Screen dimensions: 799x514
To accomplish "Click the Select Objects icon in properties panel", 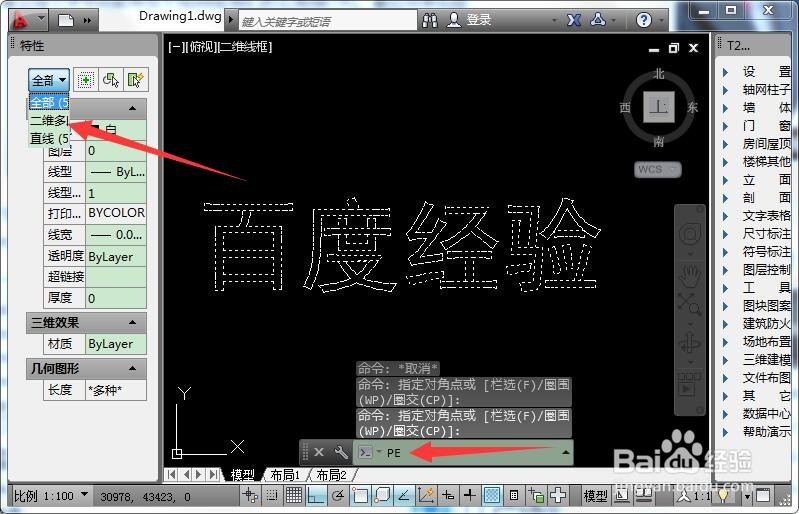I will [111, 80].
